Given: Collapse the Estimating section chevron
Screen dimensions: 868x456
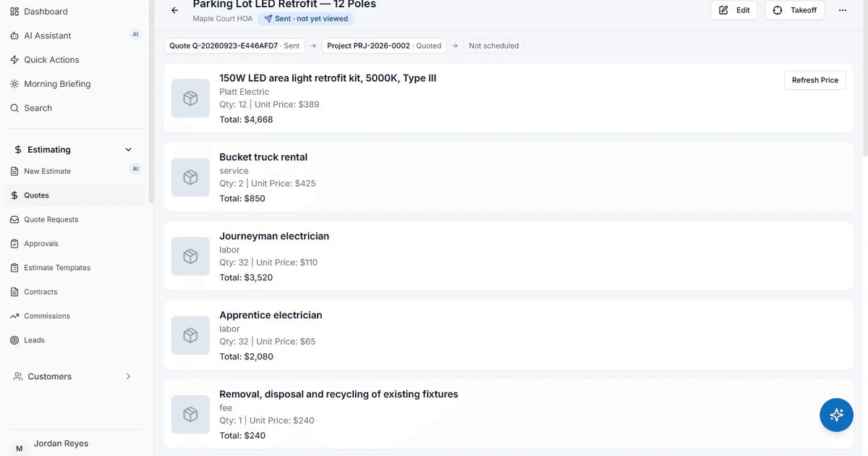Looking at the screenshot, I should pos(129,150).
